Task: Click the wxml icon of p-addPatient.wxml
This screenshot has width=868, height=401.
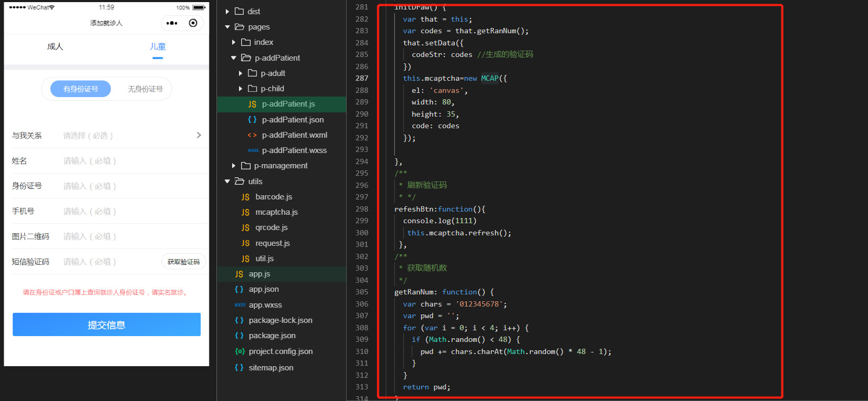Action: [x=252, y=135]
